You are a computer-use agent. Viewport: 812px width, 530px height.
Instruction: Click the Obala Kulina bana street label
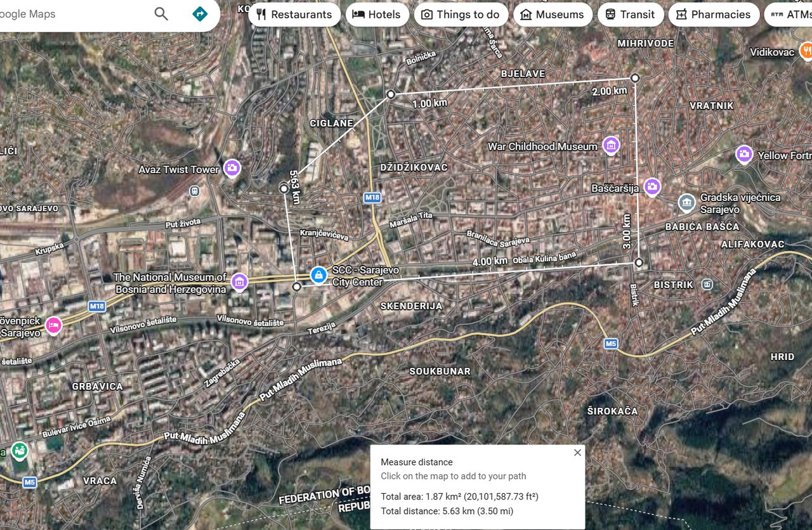point(544,257)
